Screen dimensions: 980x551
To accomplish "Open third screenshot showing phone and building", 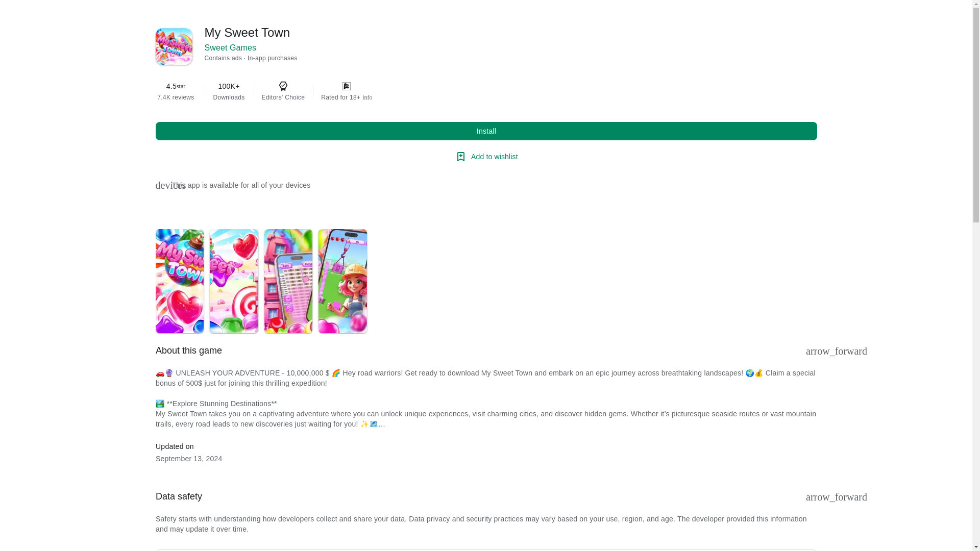I will [x=288, y=281].
